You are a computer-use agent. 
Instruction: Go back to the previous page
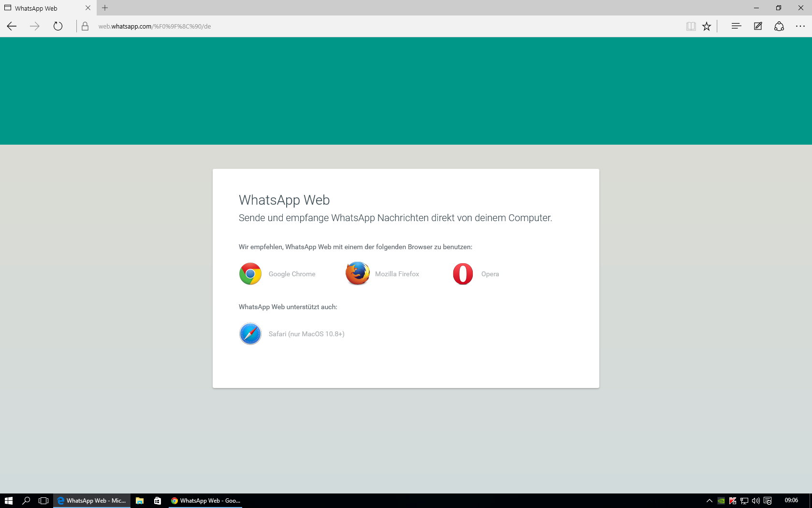click(x=12, y=26)
